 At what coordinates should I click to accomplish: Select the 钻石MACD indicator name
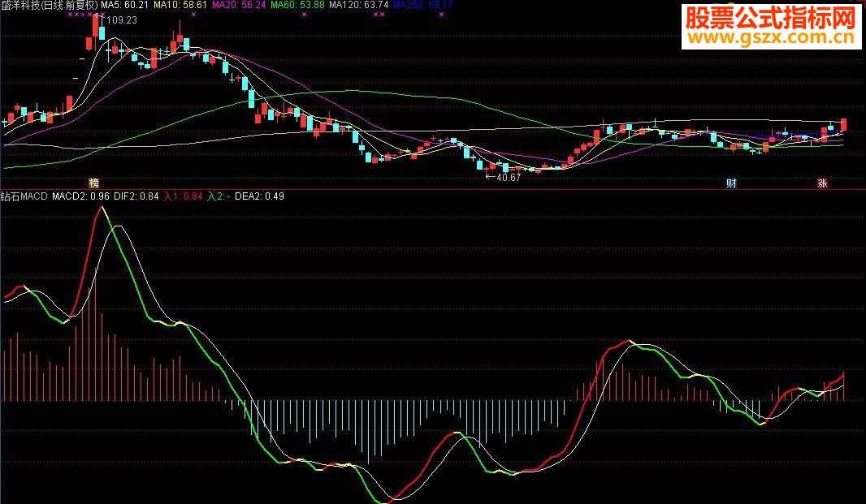[x=24, y=196]
